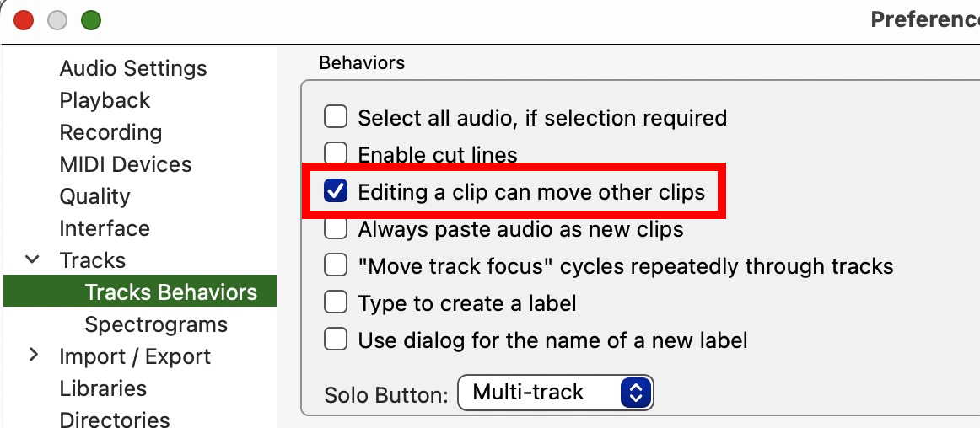
Task: Open the Interface preferences page
Action: (x=105, y=228)
